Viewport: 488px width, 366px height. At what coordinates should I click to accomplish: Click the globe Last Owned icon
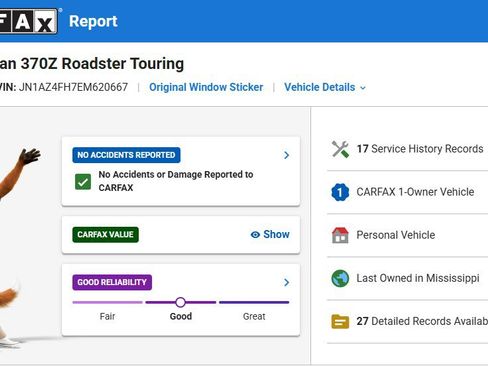[340, 278]
